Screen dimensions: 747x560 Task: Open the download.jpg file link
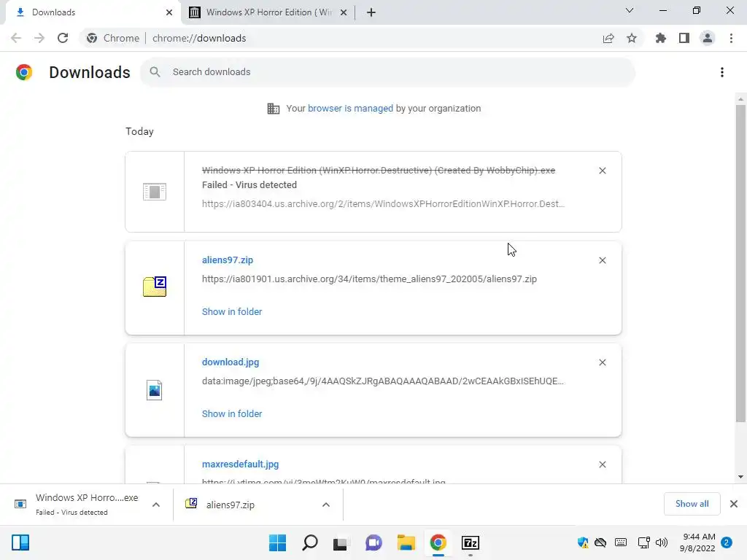click(231, 362)
